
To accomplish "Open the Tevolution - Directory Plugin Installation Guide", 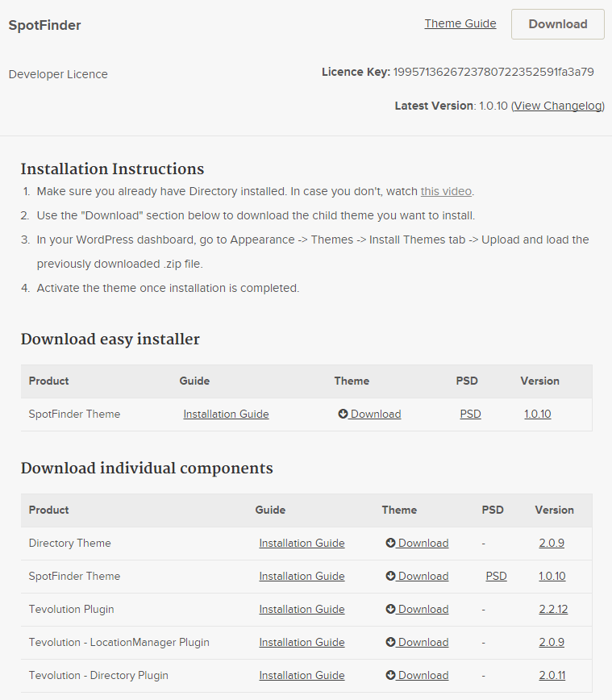I will pyautogui.click(x=302, y=675).
